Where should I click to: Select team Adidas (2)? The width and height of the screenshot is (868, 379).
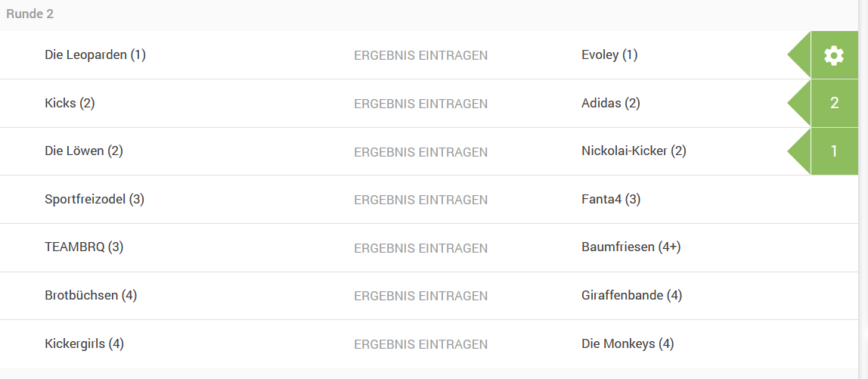[611, 103]
